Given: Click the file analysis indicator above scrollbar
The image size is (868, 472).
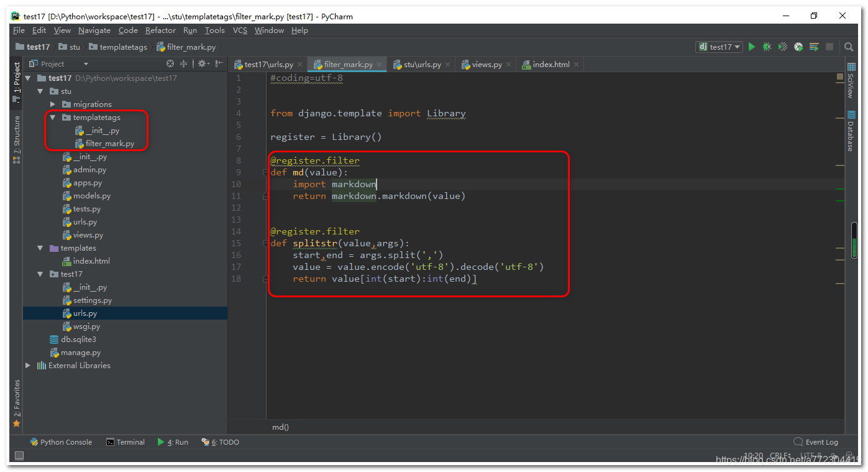Looking at the screenshot, I should coord(840,77).
